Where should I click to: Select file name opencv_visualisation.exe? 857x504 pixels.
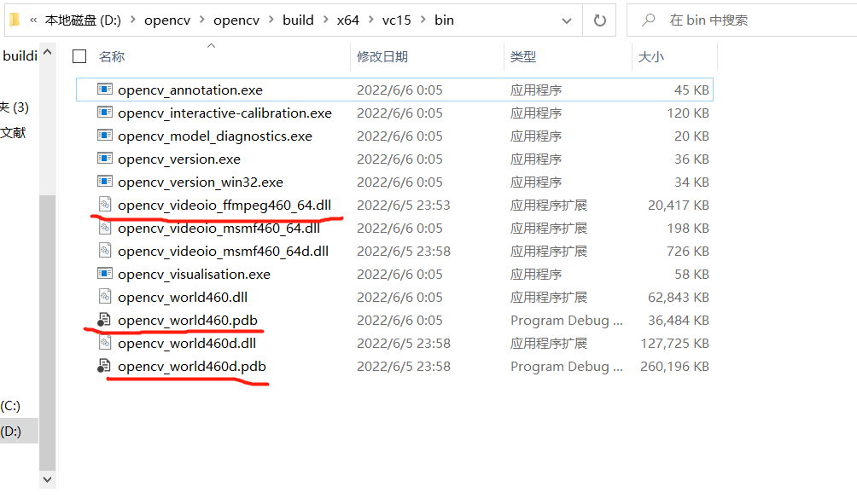coord(194,274)
